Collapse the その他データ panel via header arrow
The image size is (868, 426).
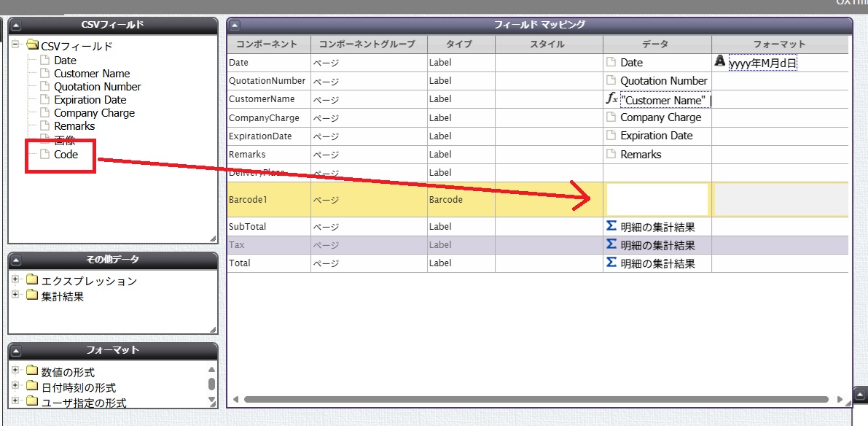coord(17,260)
